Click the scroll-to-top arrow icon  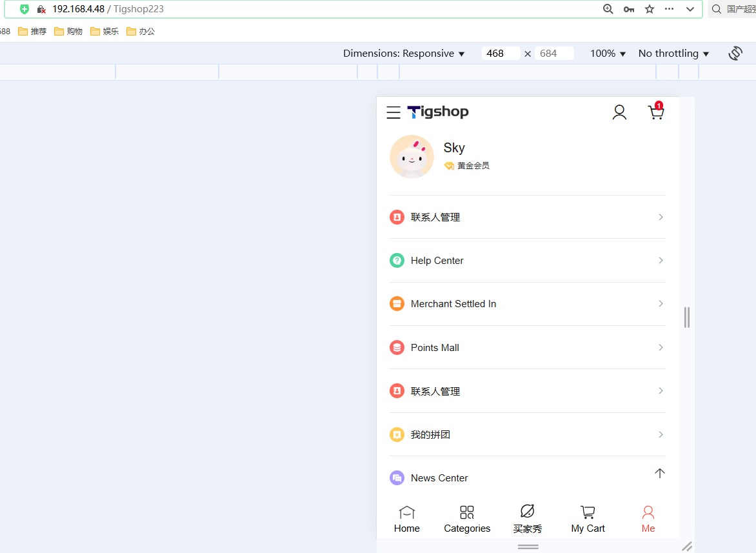pos(659,473)
